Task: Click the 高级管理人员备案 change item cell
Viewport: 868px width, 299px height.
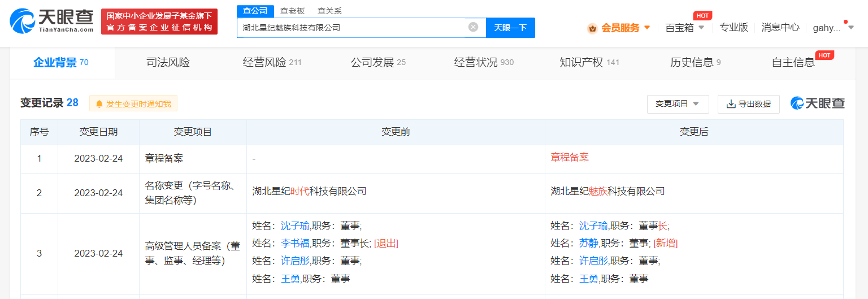Action: click(x=193, y=253)
